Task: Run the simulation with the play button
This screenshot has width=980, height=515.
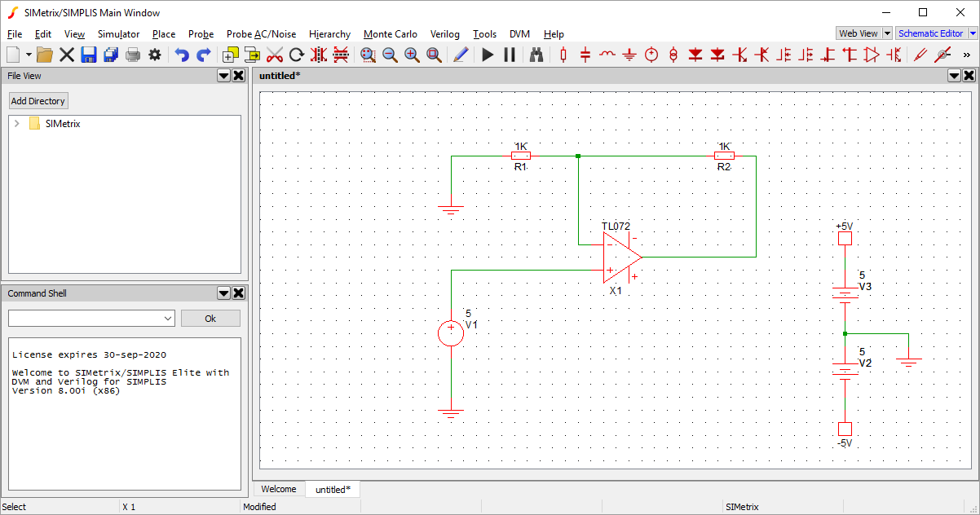Action: [x=488, y=55]
